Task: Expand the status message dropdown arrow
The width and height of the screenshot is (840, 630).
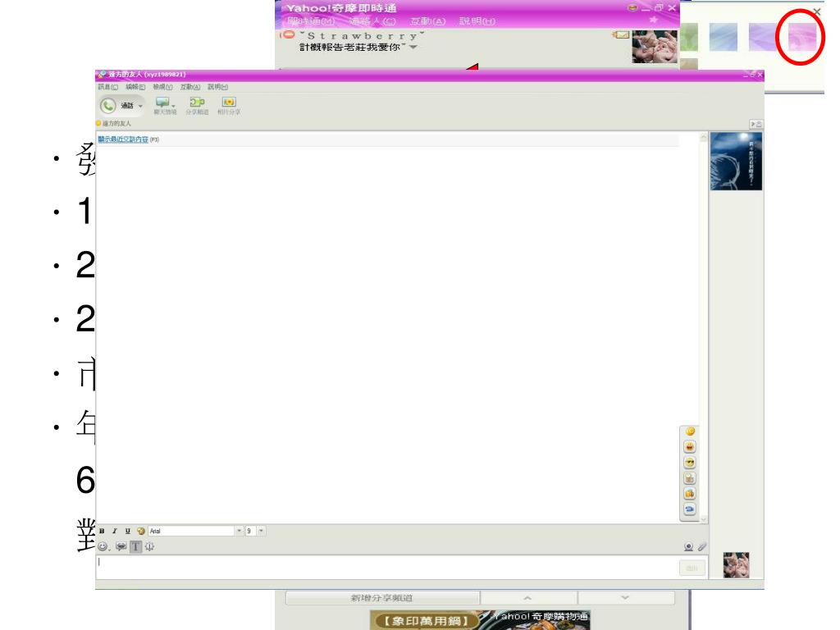Action: [x=413, y=47]
